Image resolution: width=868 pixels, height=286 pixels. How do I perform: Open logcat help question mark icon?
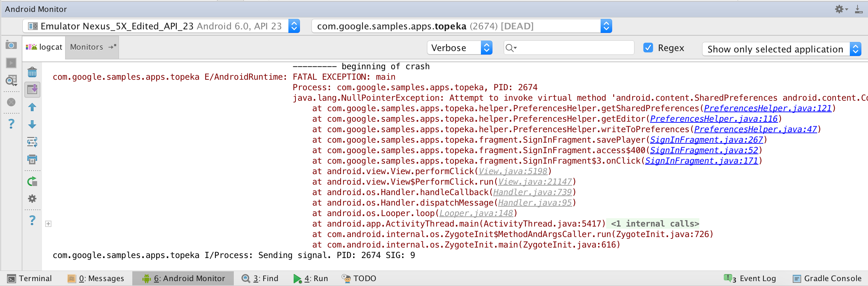pos(32,220)
